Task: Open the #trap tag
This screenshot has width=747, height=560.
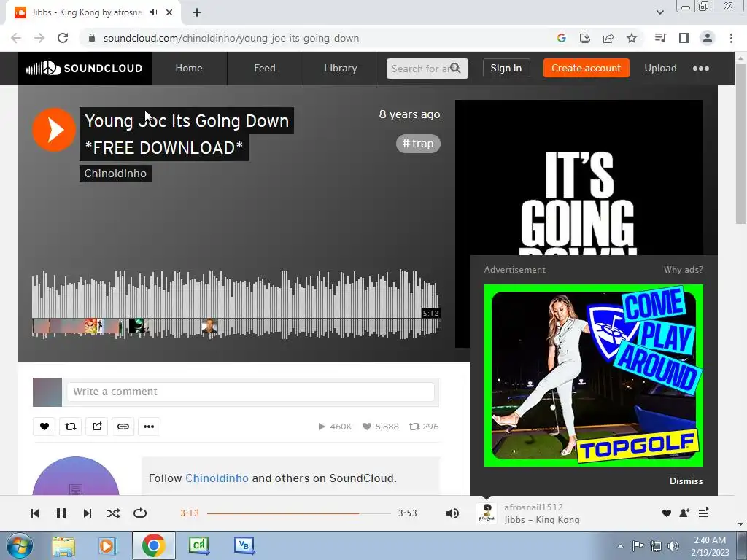Action: click(418, 144)
